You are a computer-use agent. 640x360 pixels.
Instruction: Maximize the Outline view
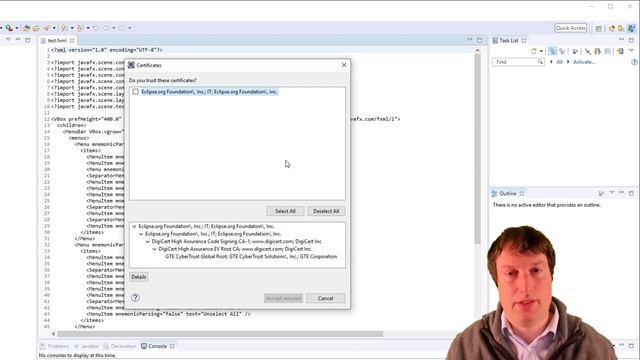point(631,193)
